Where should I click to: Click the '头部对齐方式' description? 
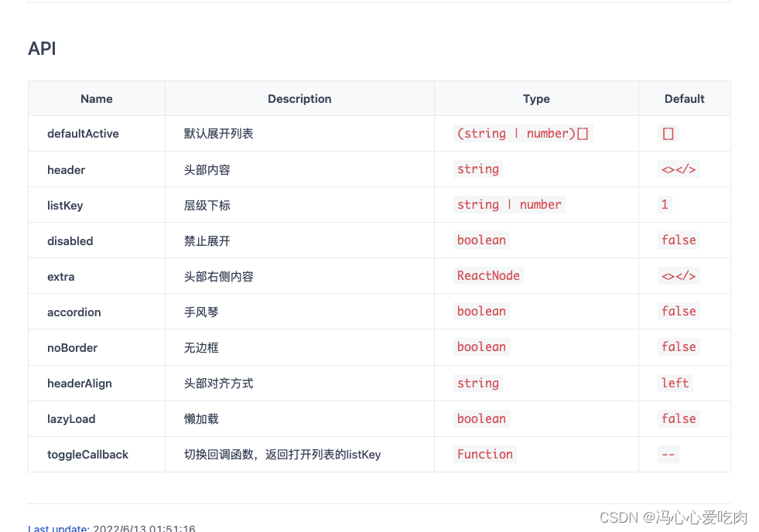(x=219, y=384)
